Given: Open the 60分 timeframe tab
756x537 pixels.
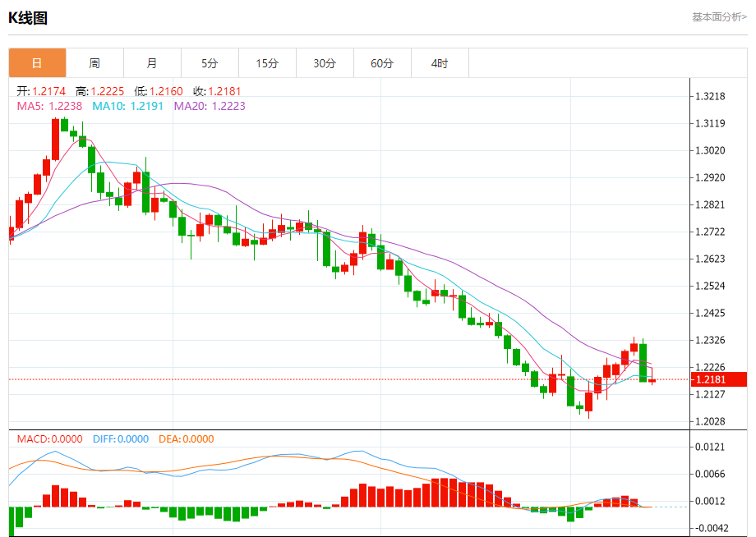Looking at the screenshot, I should tap(382, 63).
